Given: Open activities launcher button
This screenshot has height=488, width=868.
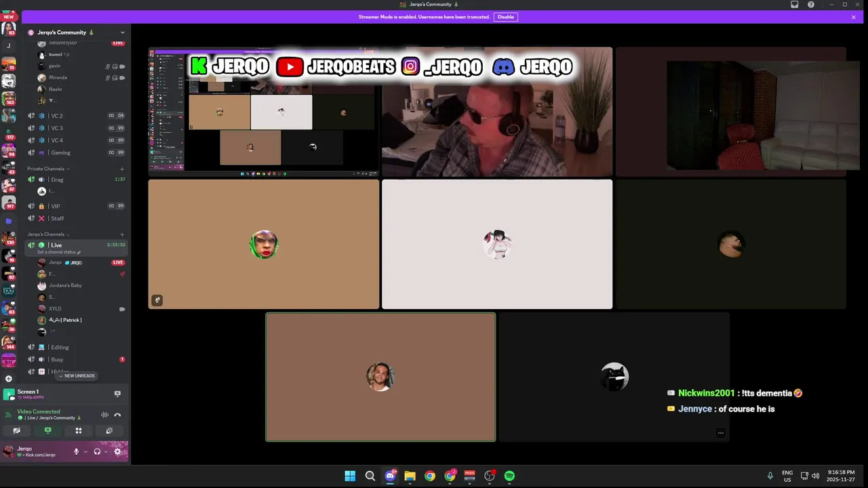Looking at the screenshot, I should [x=79, y=430].
